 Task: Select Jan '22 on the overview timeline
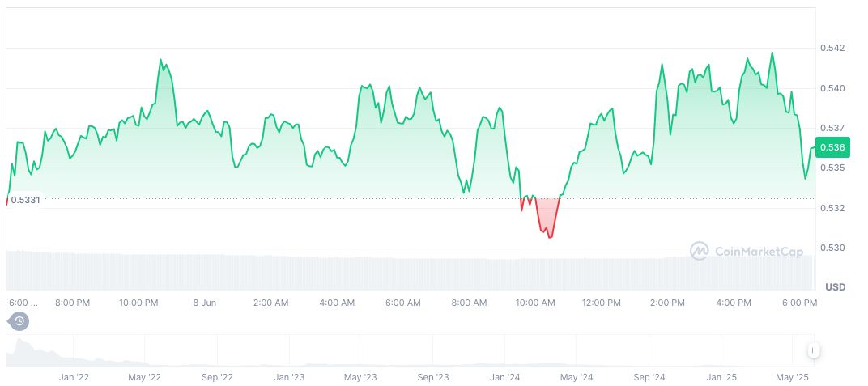click(x=74, y=377)
